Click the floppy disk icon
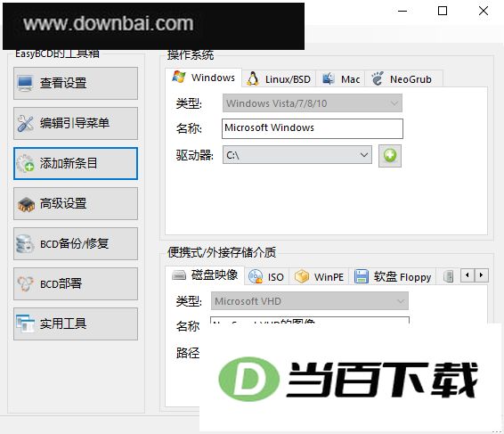The image size is (504, 434). coord(361,276)
